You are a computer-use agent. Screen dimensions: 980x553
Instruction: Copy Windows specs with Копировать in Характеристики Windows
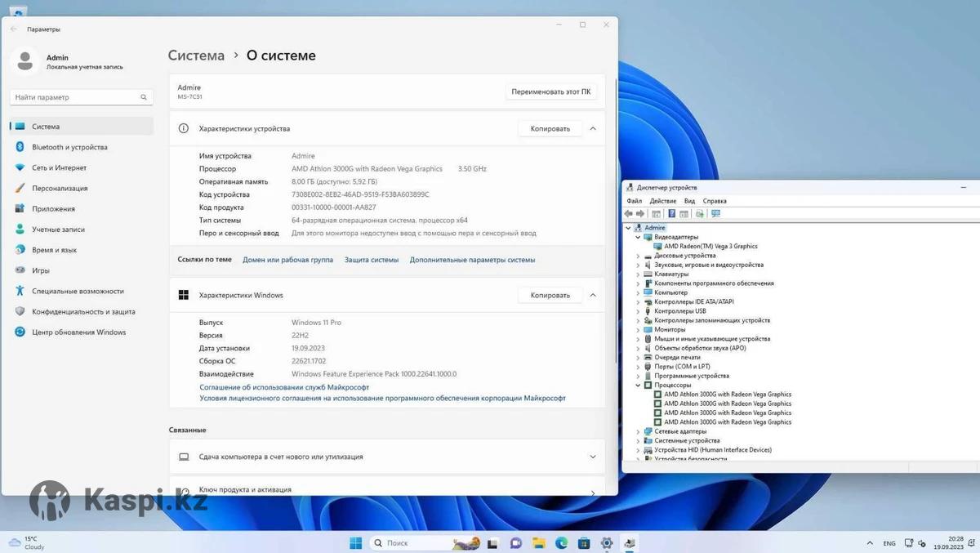tap(550, 295)
